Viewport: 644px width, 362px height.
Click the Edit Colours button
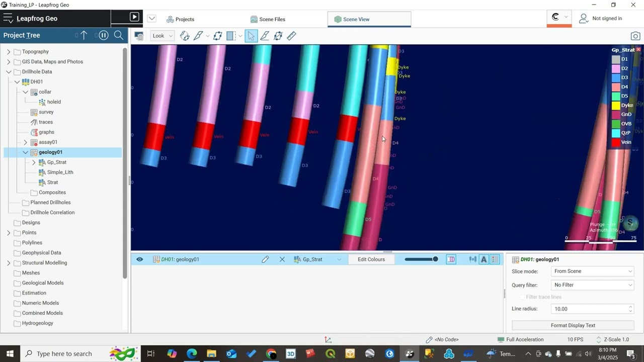tap(371, 259)
